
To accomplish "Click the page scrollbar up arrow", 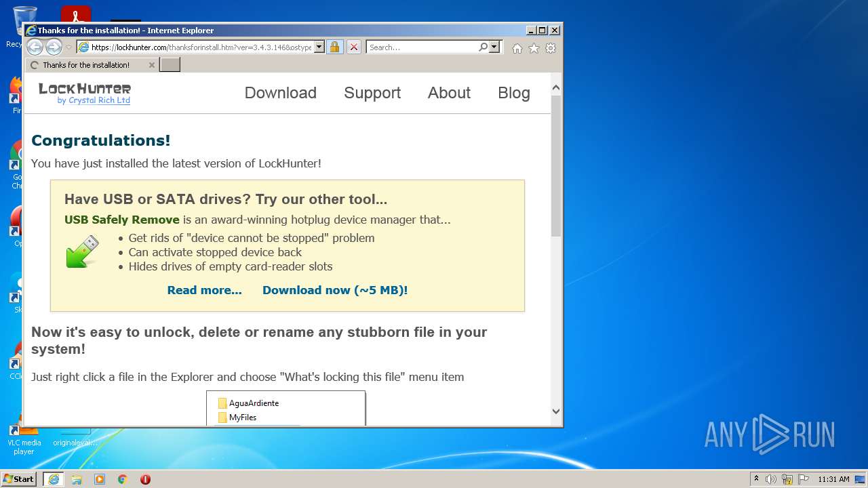I will (556, 88).
